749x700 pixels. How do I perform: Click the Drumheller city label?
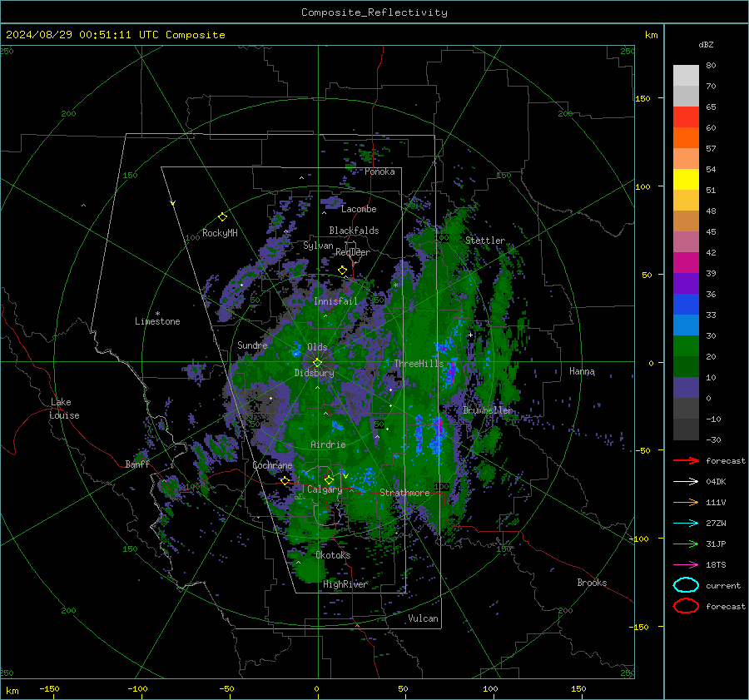click(x=488, y=410)
